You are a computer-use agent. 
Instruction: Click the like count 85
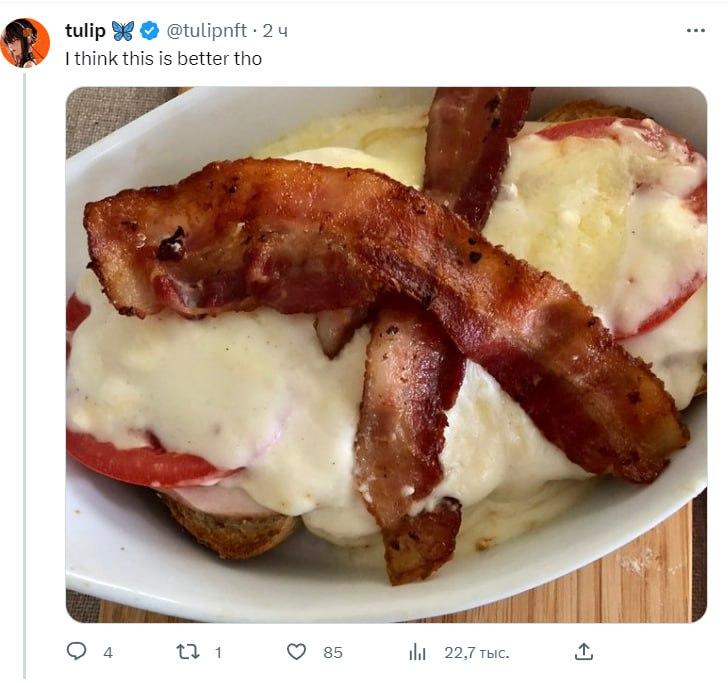click(333, 652)
